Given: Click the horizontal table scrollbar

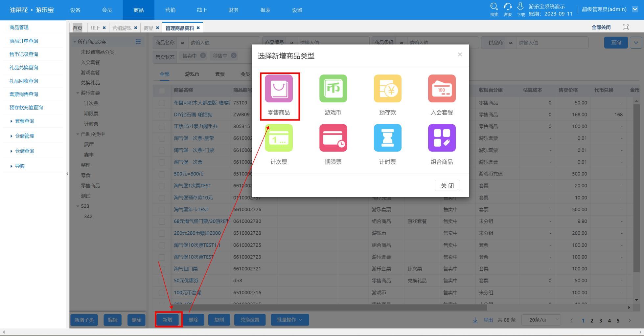Looking at the screenshot, I should (x=329, y=307).
